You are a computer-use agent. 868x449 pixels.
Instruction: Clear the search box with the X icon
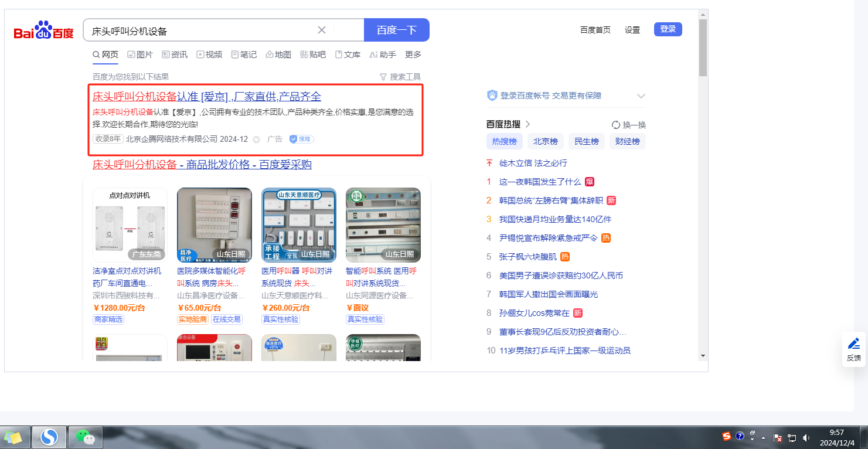tap(322, 30)
